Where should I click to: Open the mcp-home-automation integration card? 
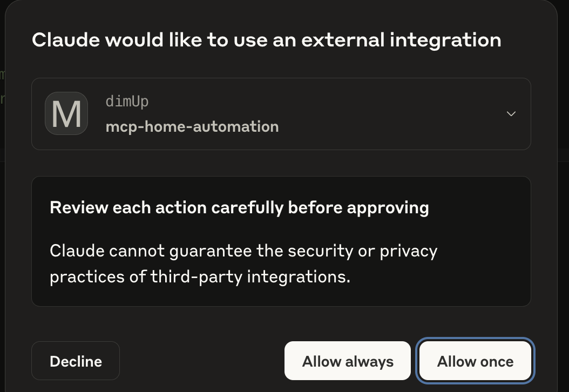[324, 114]
